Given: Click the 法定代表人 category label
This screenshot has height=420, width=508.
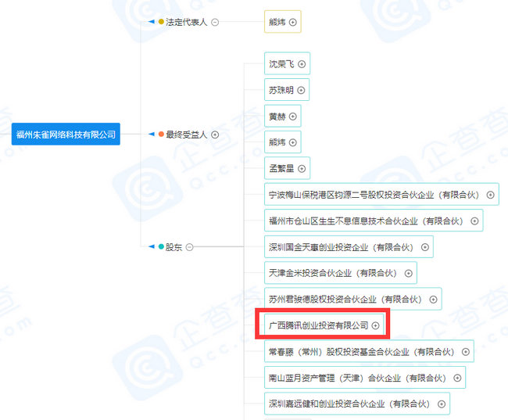Looking at the screenshot, I should point(186,22).
